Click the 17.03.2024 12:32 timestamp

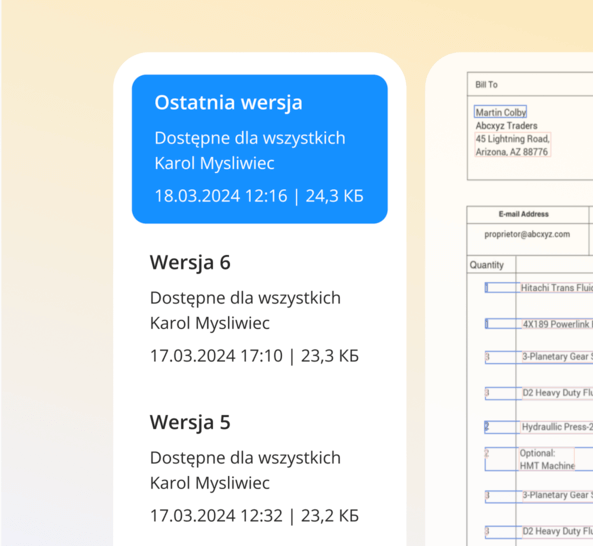coord(216,516)
